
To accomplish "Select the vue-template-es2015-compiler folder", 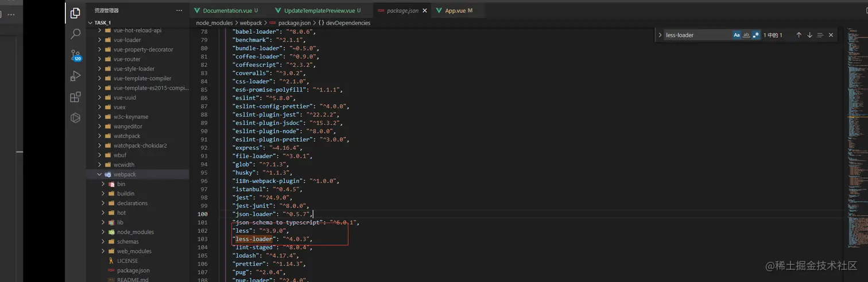I will pos(138,88).
